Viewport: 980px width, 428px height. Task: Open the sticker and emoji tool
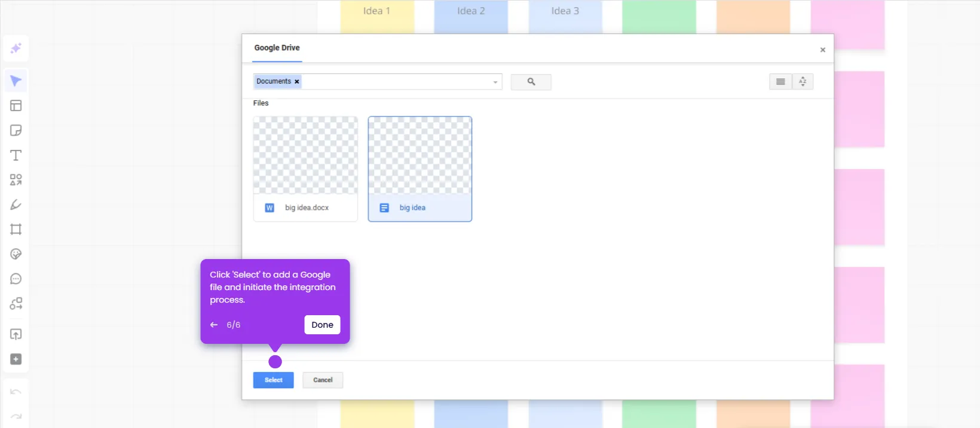(x=16, y=254)
